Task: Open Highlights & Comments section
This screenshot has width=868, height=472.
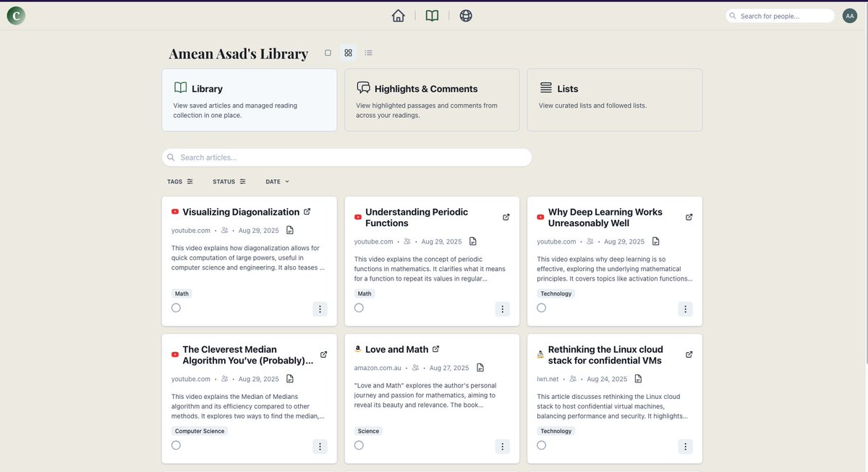Action: (x=432, y=100)
